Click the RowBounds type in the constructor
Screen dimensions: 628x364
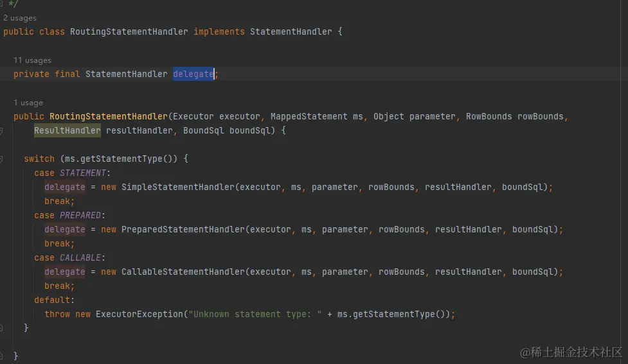489,116
